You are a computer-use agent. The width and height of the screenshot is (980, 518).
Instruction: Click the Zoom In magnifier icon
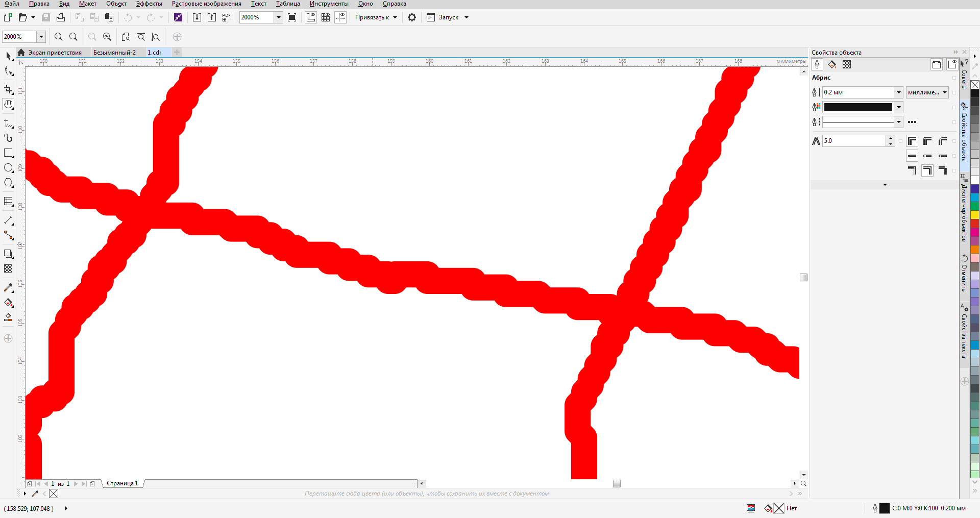pos(59,37)
